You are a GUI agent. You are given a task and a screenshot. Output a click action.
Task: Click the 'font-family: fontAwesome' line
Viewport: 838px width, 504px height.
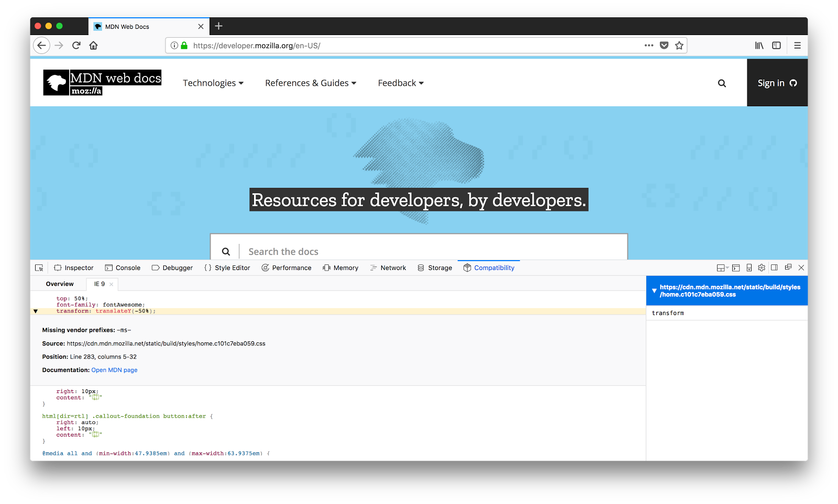(x=101, y=305)
